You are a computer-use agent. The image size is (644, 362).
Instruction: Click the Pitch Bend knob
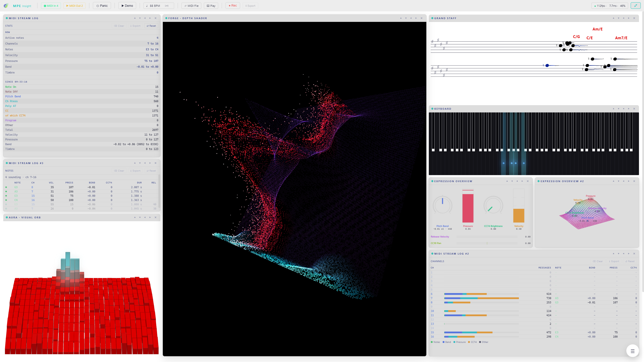(x=442, y=205)
